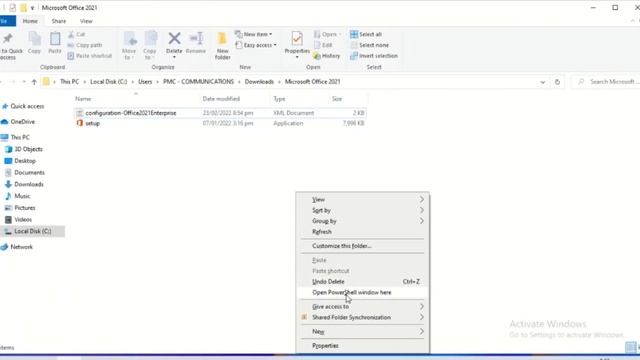Open the Properties ribbon icon
Image resolution: width=640 pixels, height=360 pixels.
(297, 39)
